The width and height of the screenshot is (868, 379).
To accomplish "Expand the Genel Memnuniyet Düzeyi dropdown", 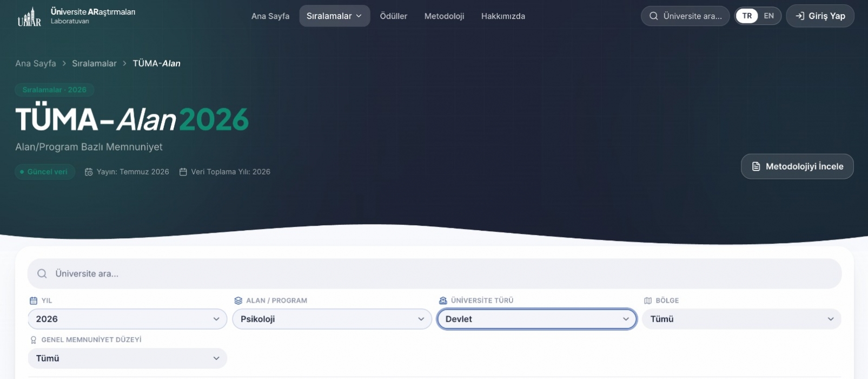I will 128,358.
